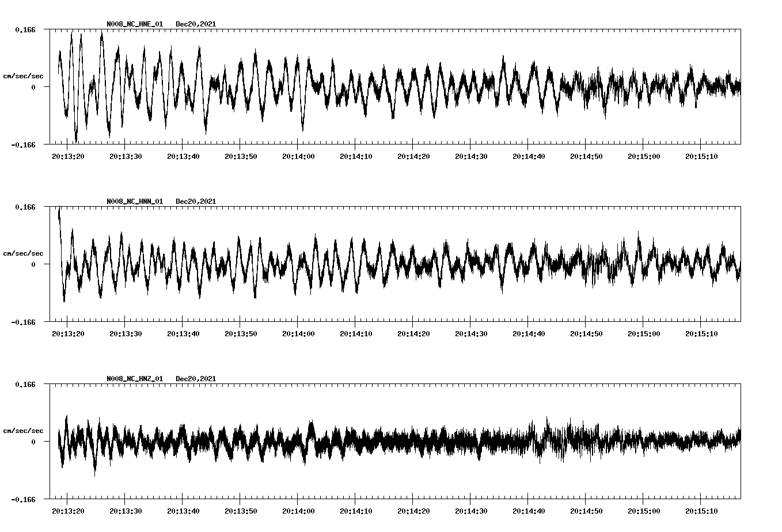
Task: Select cm/sec/sec unit label of HNE plot
Action: pos(23,76)
